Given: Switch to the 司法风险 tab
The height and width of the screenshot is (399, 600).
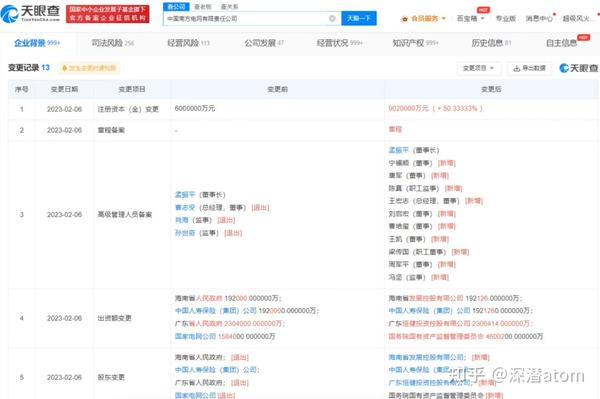Looking at the screenshot, I should pyautogui.click(x=113, y=43).
